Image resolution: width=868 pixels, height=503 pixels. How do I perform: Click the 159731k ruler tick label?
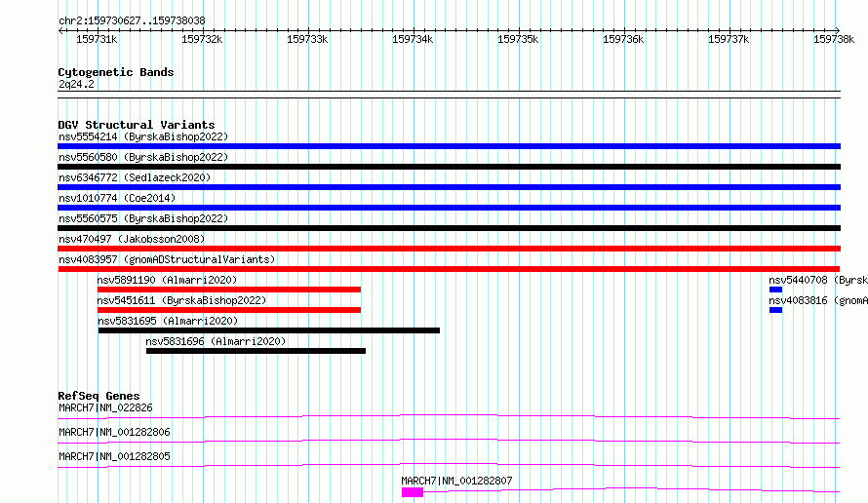click(x=97, y=39)
